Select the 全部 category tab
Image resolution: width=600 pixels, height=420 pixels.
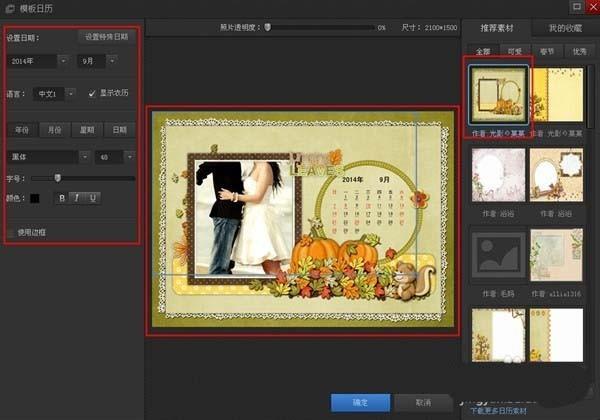tap(483, 51)
